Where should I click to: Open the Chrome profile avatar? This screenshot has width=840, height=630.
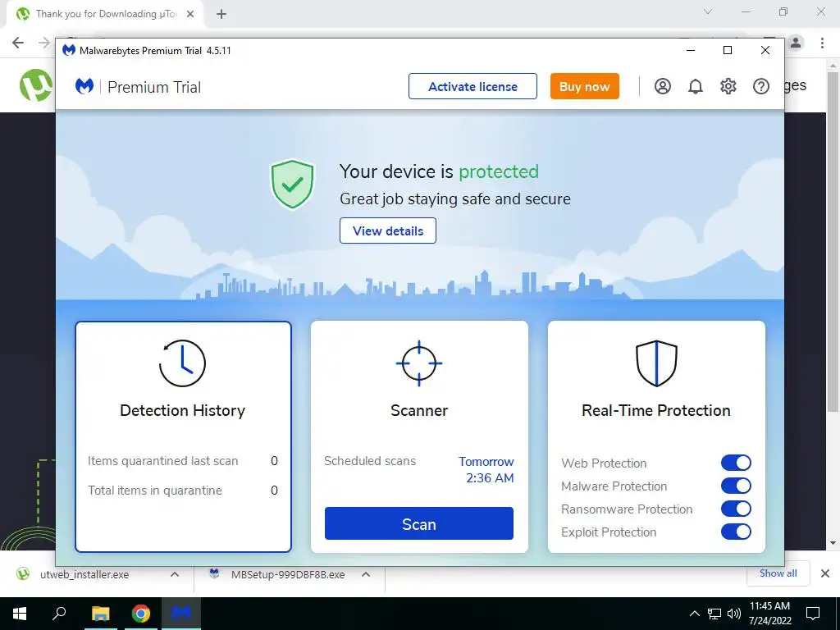(796, 43)
